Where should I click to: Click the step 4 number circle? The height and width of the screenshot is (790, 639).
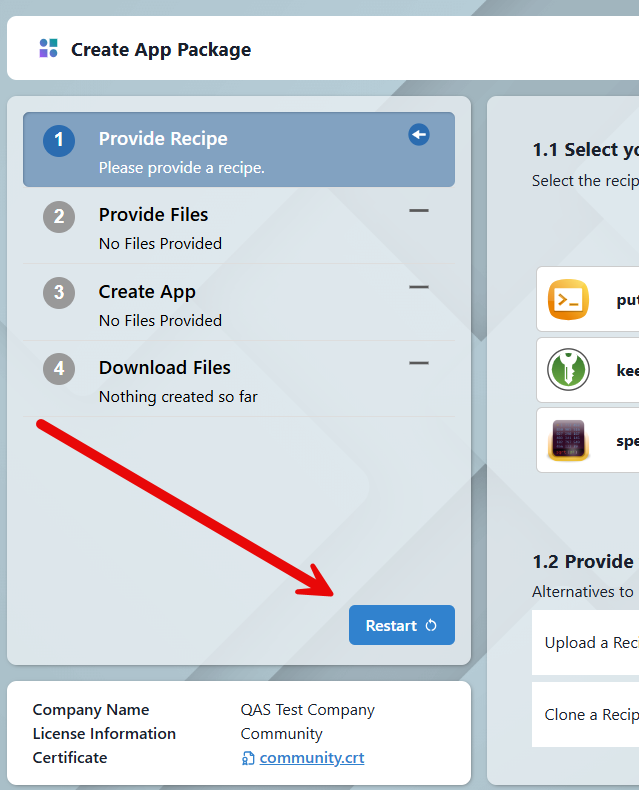tap(59, 369)
